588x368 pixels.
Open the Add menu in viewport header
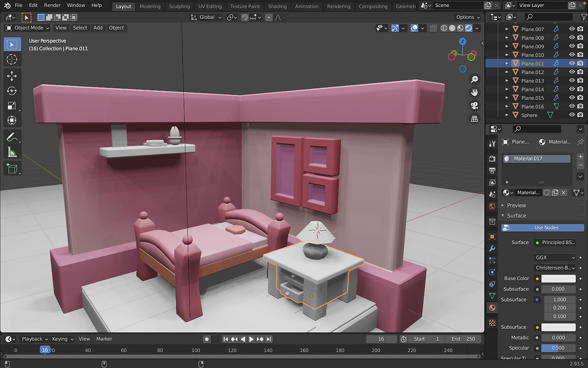point(98,28)
